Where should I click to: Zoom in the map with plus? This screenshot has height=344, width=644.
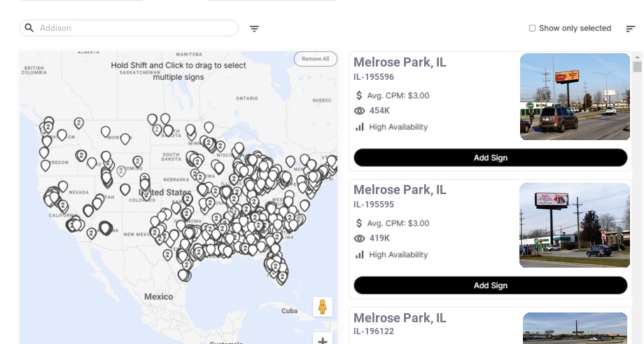pyautogui.click(x=323, y=340)
